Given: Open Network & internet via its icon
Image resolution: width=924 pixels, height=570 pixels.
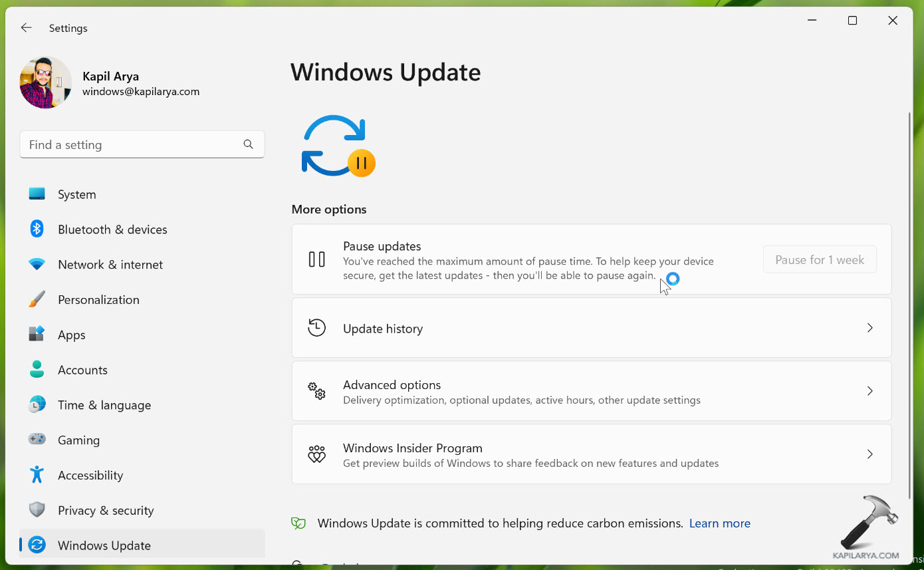Looking at the screenshot, I should click(x=37, y=264).
